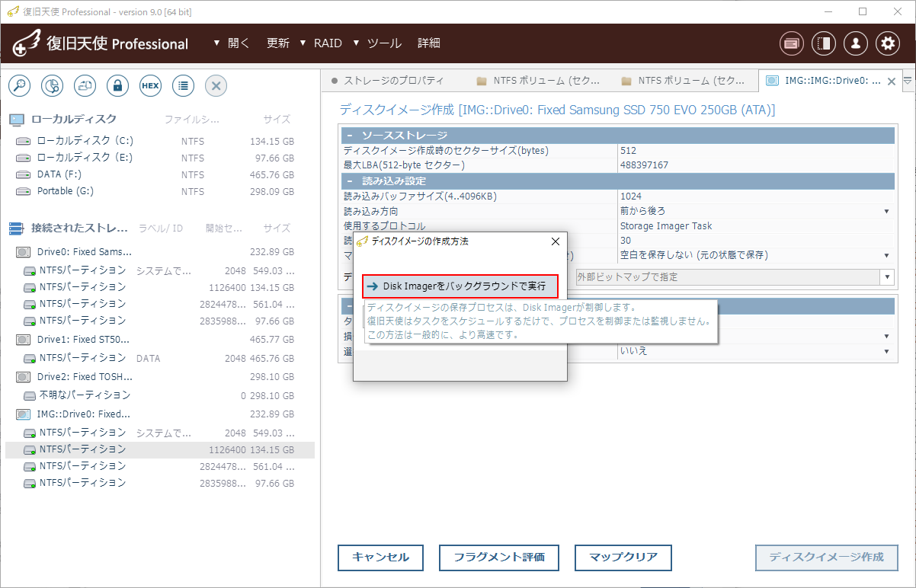Click the 読み込みバッファサイズ(4..4096KB) label
The image size is (916, 588).
420,197
